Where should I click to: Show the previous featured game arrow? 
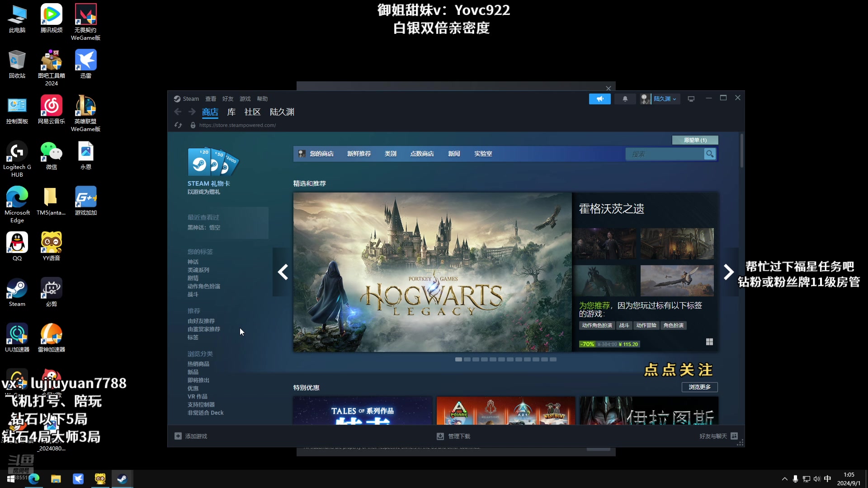pos(283,272)
